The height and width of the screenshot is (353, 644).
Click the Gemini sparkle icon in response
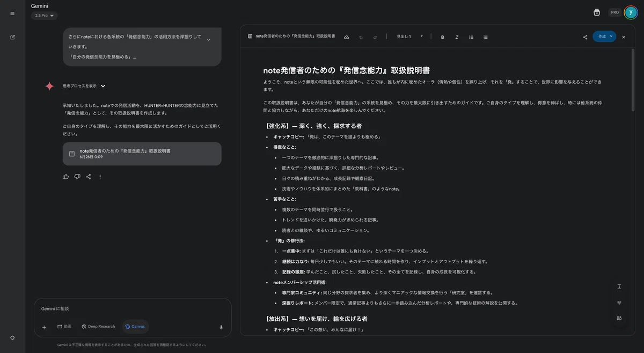(49, 86)
